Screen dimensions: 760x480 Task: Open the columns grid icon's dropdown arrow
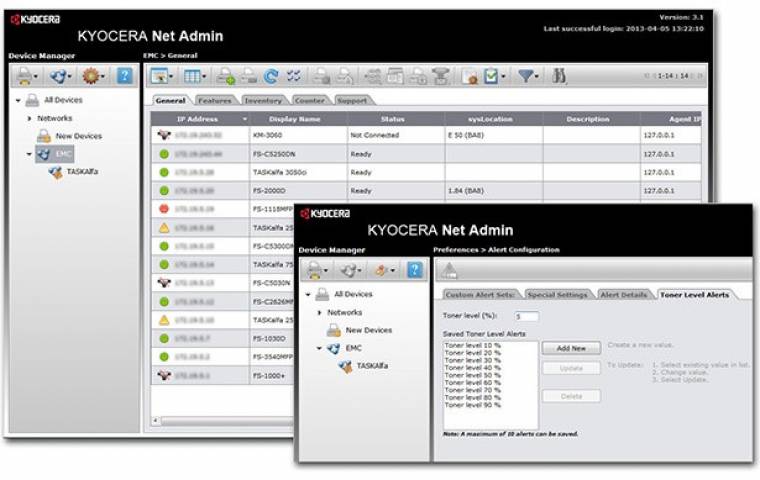204,77
